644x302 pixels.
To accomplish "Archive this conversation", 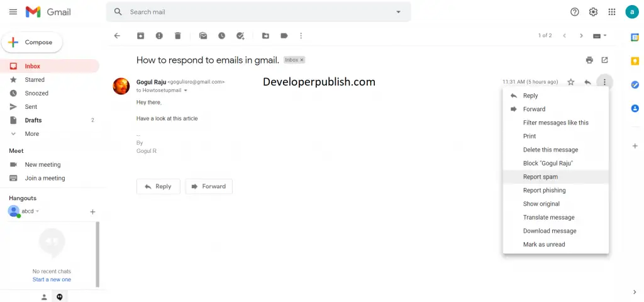I will click(140, 36).
